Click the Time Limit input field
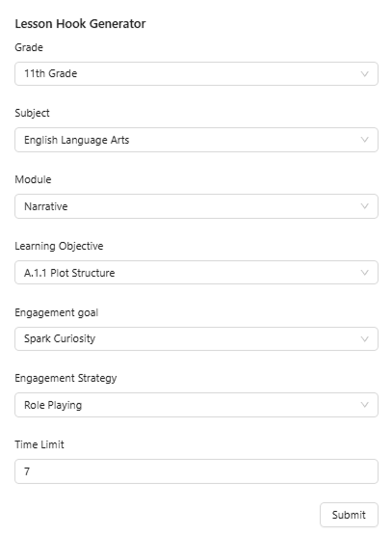The height and width of the screenshot is (536, 392). [x=196, y=471]
